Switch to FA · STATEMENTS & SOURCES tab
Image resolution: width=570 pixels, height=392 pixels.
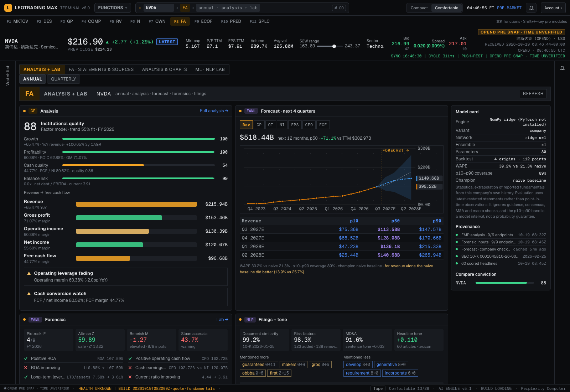(101, 69)
